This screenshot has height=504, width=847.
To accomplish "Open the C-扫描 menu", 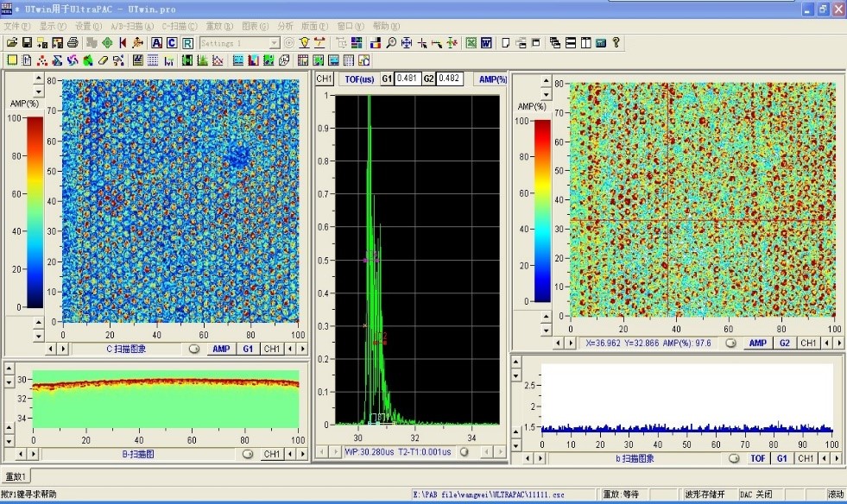I will (x=180, y=26).
